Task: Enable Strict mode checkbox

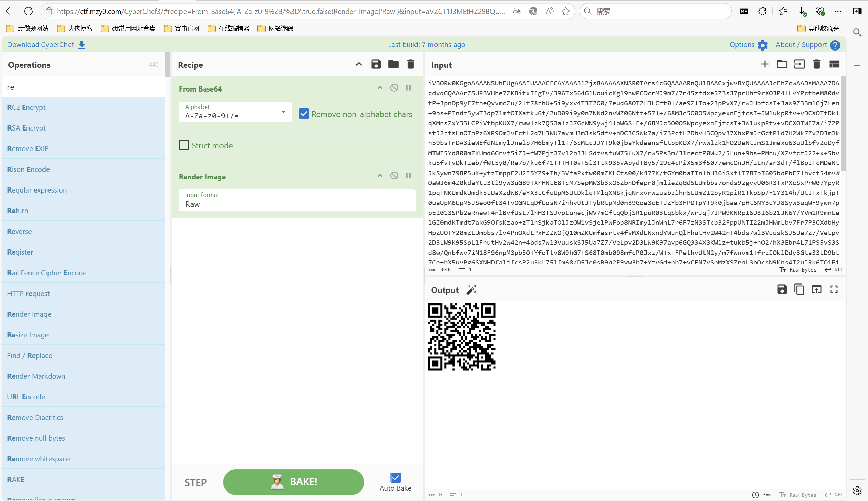Action: point(184,145)
